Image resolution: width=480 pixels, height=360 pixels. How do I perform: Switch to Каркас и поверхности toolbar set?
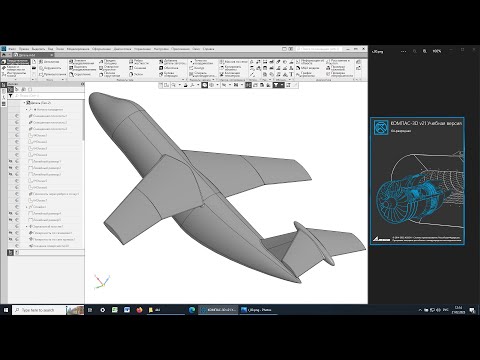coord(14,68)
